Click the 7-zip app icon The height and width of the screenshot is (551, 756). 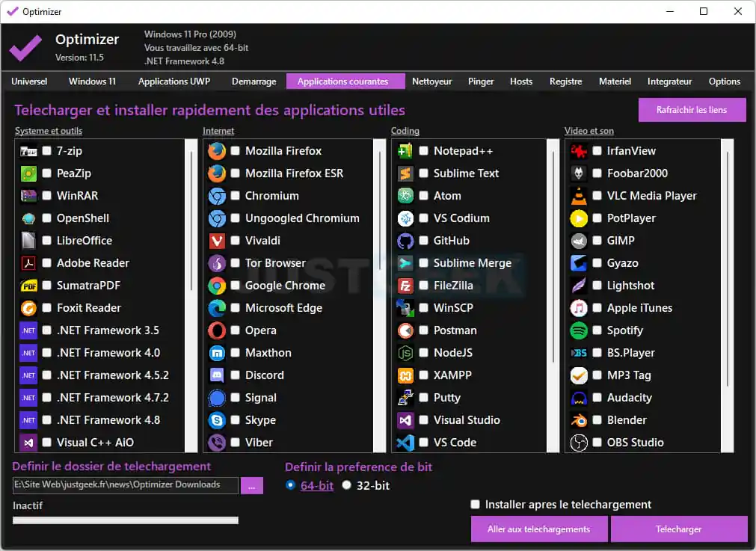(x=28, y=151)
